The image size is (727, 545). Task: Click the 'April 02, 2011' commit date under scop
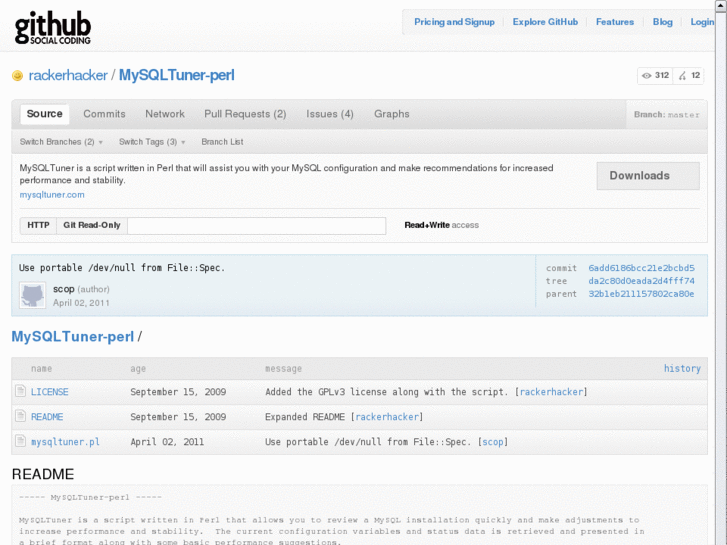(81, 303)
